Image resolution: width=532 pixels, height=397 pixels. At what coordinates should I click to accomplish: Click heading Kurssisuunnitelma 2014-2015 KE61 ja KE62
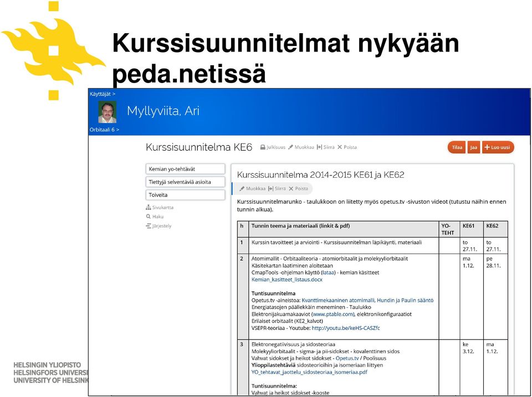tap(321, 175)
